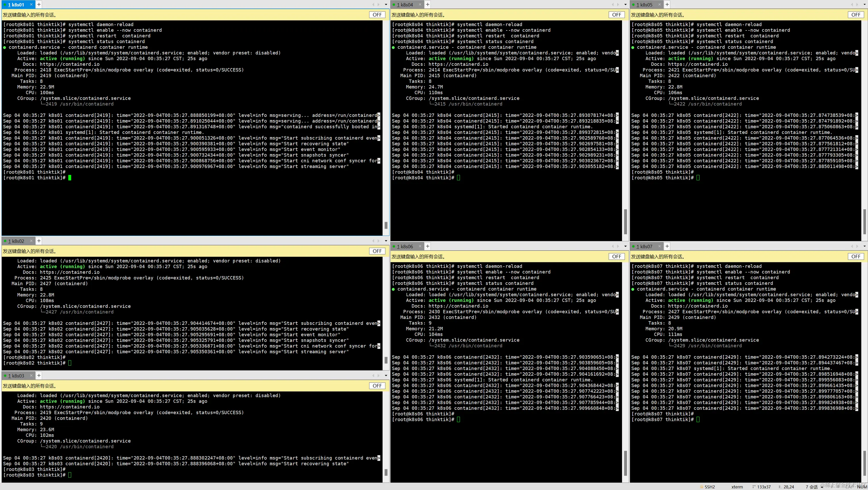Switch to the k8s05 session tab
Image resolution: width=868 pixels, height=490 pixels.
[644, 5]
